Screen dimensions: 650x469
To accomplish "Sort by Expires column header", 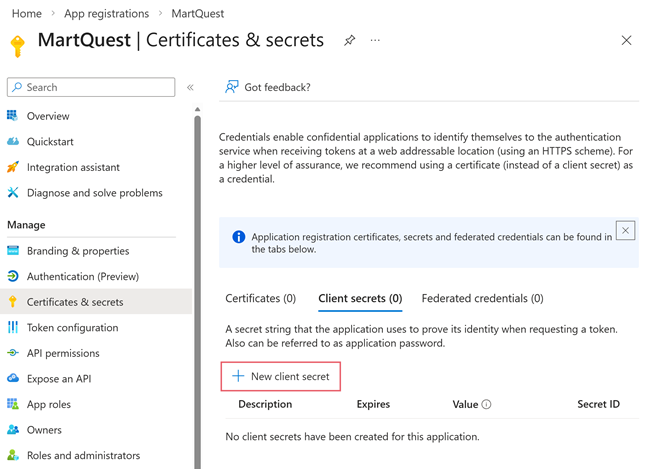I will click(373, 404).
